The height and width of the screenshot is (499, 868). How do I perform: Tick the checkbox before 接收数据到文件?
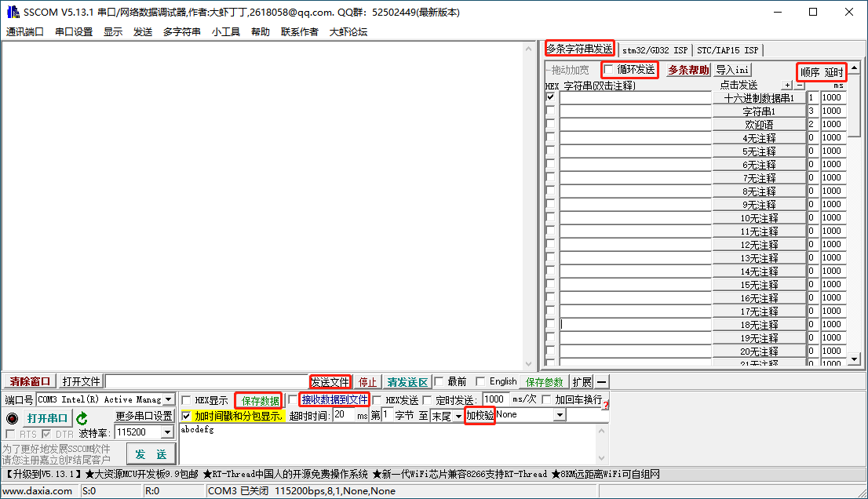point(293,399)
